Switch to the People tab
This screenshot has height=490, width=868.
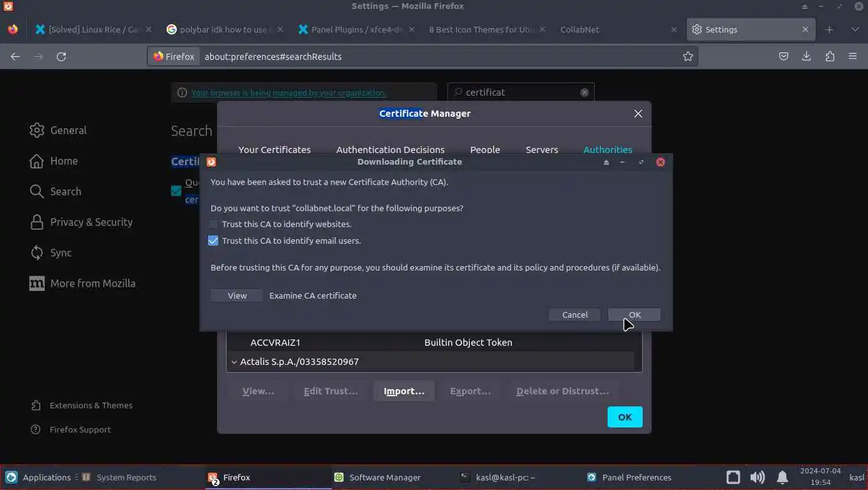(485, 150)
